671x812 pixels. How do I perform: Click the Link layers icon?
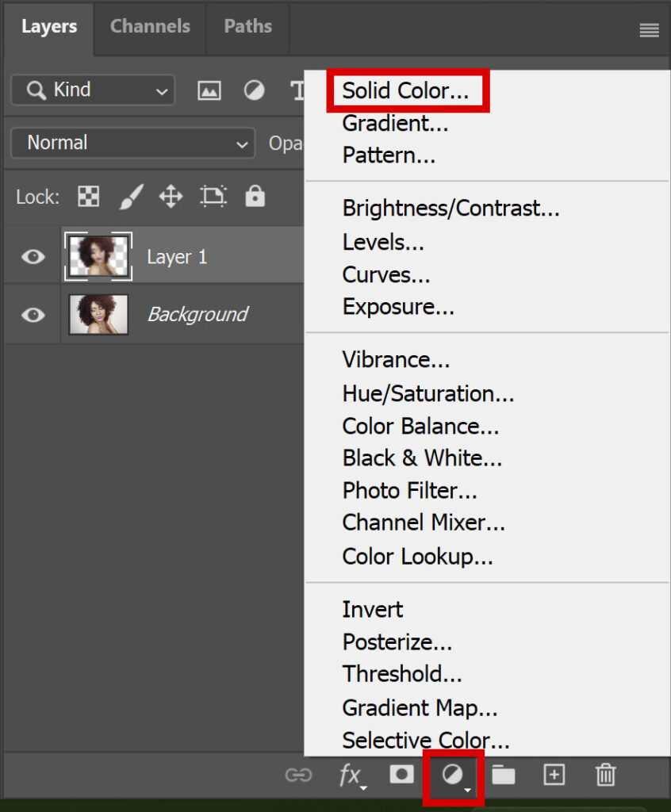(x=298, y=776)
